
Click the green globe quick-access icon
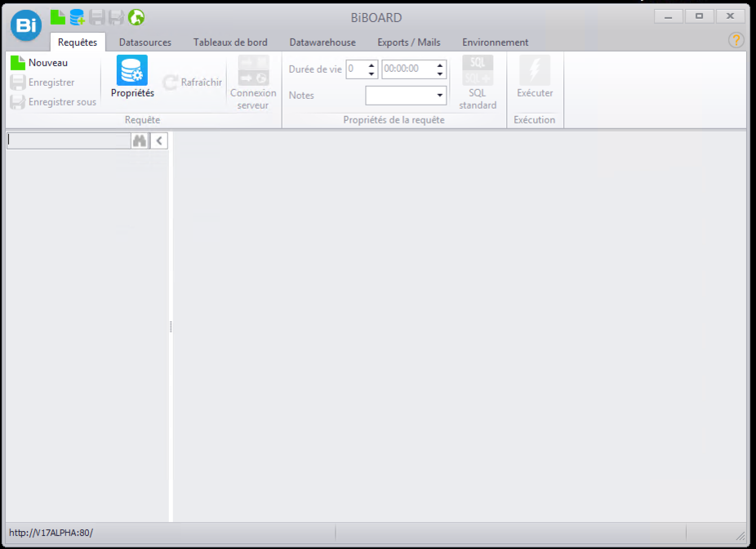click(136, 17)
